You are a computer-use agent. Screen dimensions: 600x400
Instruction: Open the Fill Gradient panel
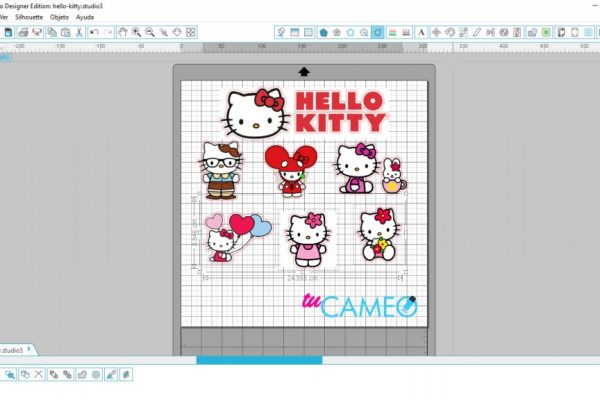(x=337, y=33)
